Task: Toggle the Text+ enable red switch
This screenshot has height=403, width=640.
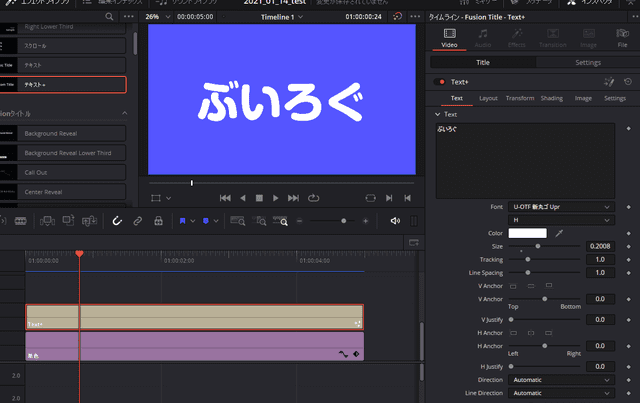Action: 440,82
